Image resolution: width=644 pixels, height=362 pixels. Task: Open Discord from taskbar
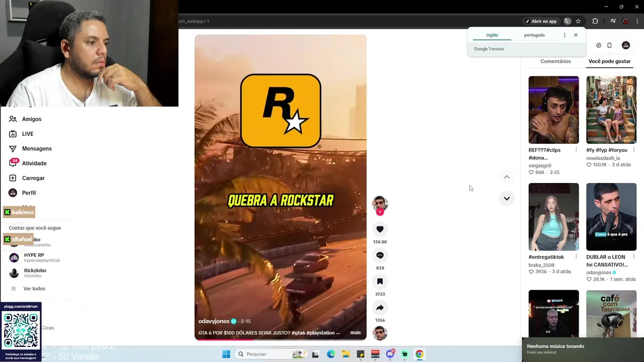coord(390,354)
